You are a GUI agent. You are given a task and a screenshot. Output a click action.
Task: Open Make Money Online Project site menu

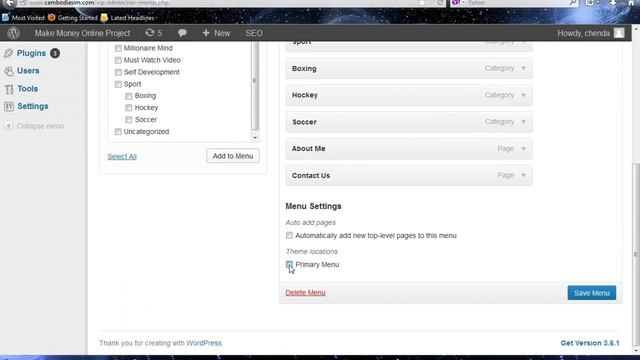82,33
